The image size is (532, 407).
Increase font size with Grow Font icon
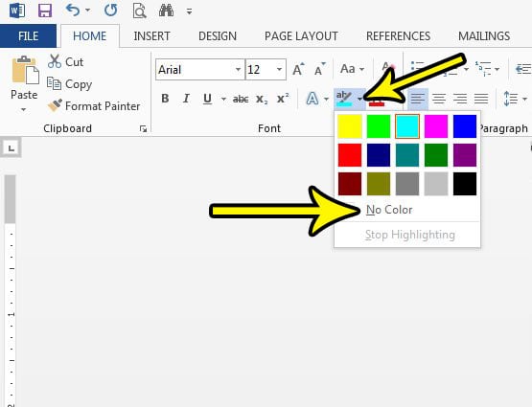tap(298, 69)
